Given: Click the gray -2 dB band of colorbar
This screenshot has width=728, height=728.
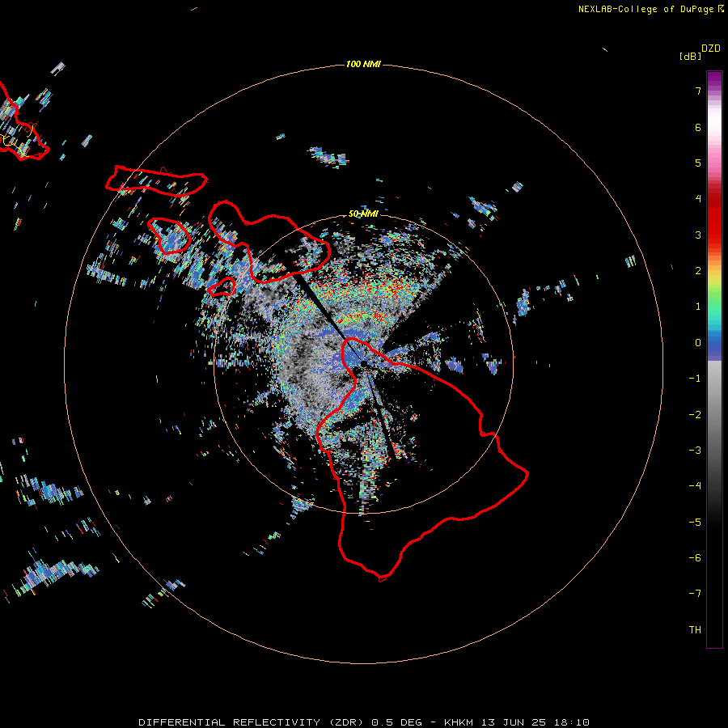Looking at the screenshot, I should tap(714, 415).
